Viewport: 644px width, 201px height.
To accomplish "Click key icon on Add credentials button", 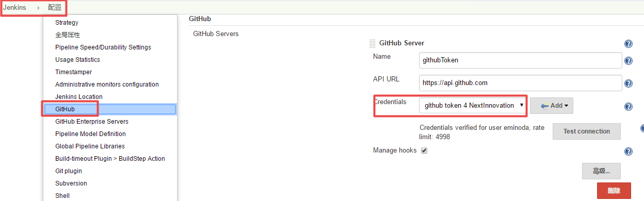I will tap(544, 106).
